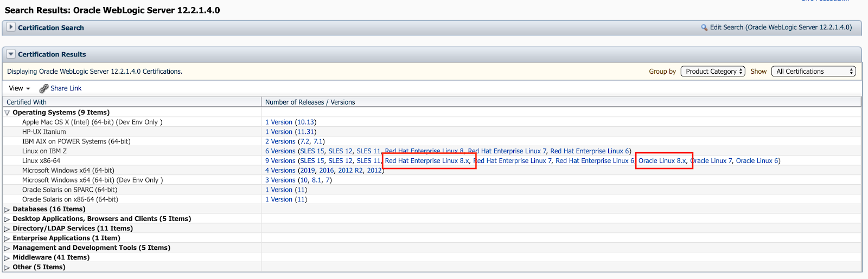The image size is (868, 279).
Task: Sort by Certified With column header
Action: click(27, 102)
